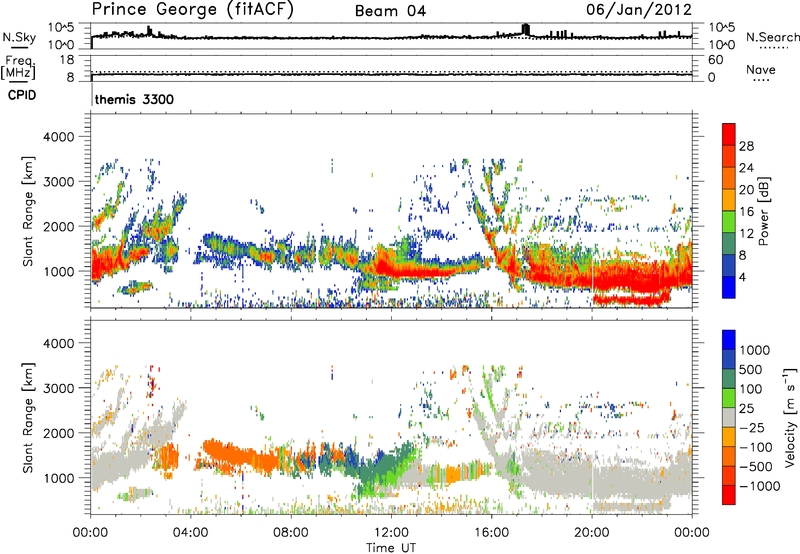Click the 'Freq. [MHz]' axis label
Screen dimensions: 800x554
(x=19, y=68)
